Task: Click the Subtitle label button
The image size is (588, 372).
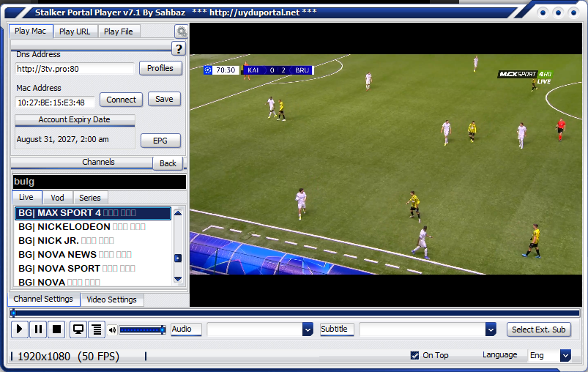Action: (337, 330)
